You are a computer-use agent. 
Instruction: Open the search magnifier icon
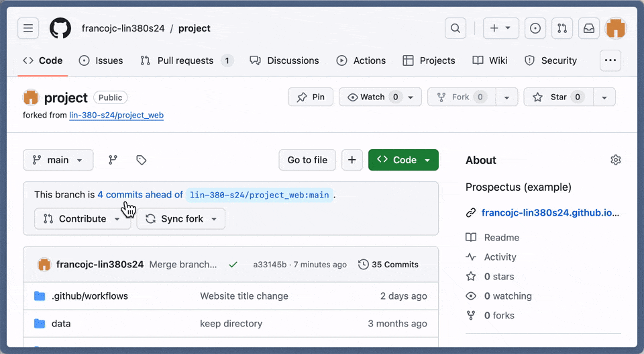coord(455,28)
